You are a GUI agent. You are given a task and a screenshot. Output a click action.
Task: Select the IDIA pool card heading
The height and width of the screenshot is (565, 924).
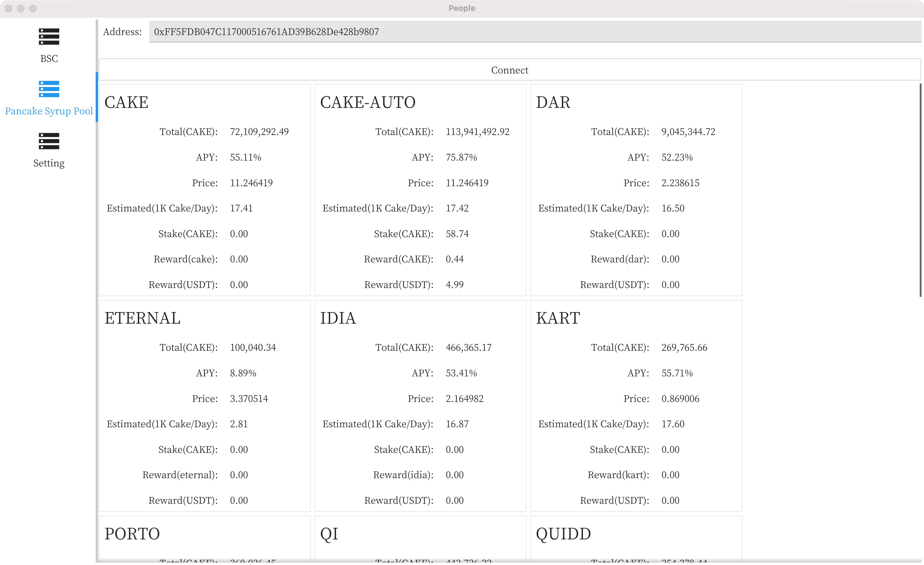[x=337, y=318]
